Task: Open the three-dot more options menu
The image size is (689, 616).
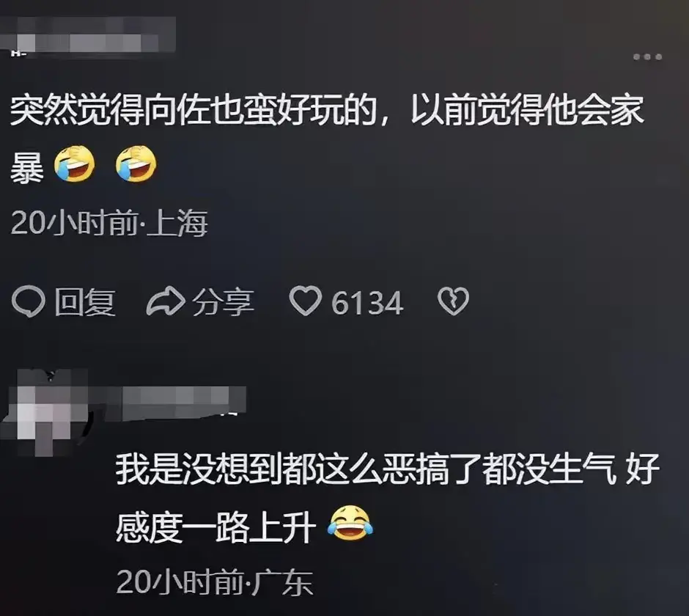Action: coord(647,56)
